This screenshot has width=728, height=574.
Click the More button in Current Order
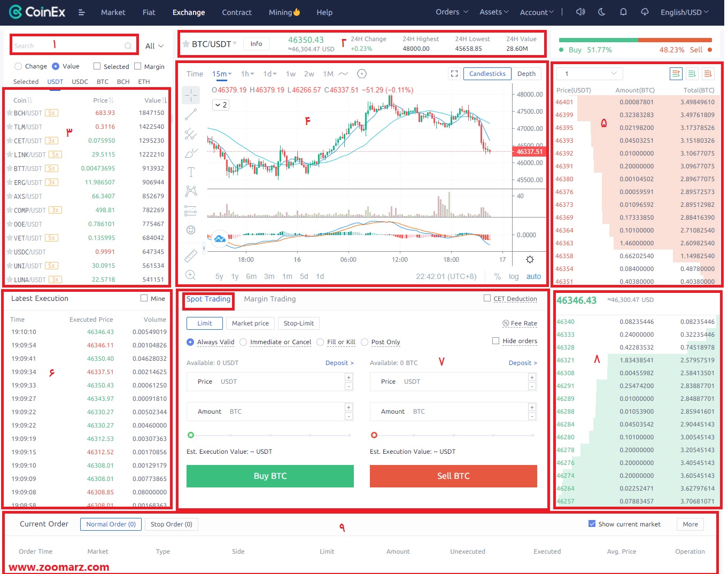pos(690,524)
